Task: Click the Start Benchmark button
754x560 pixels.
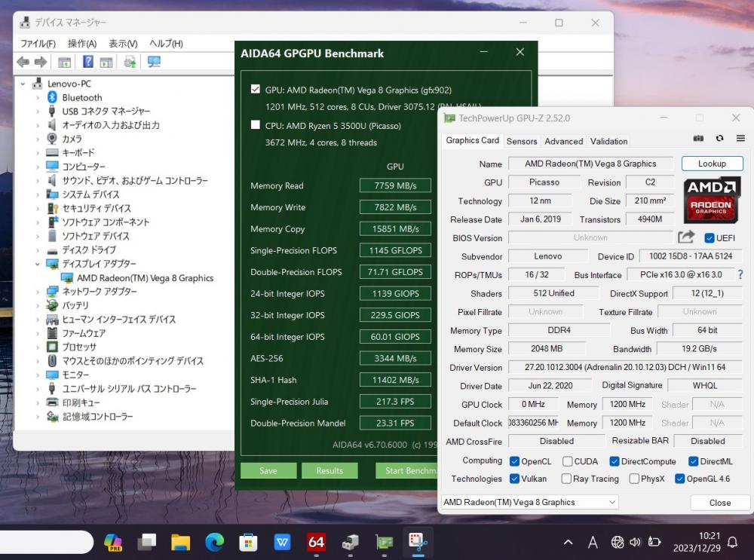Action: [407, 470]
